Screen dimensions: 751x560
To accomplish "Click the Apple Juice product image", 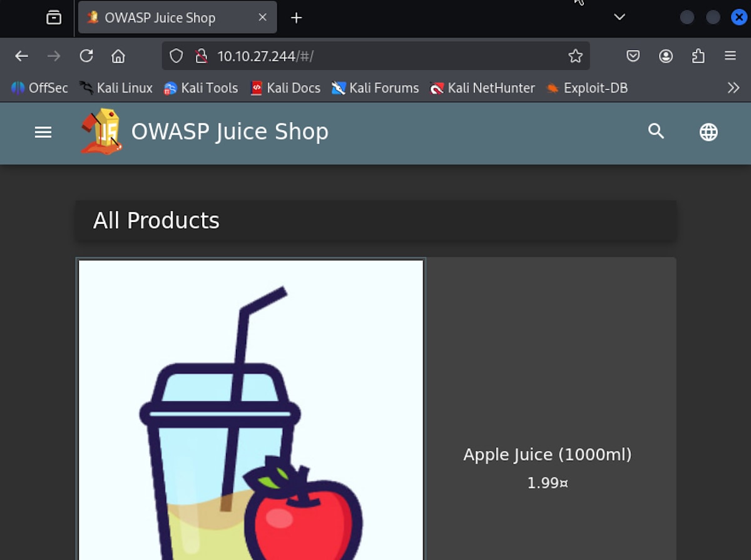I will click(251, 410).
